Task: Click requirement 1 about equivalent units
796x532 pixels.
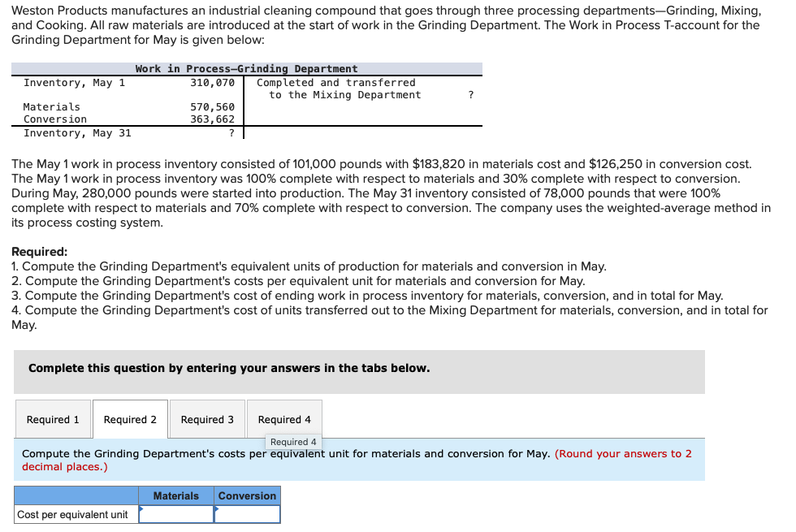Action: point(309,266)
